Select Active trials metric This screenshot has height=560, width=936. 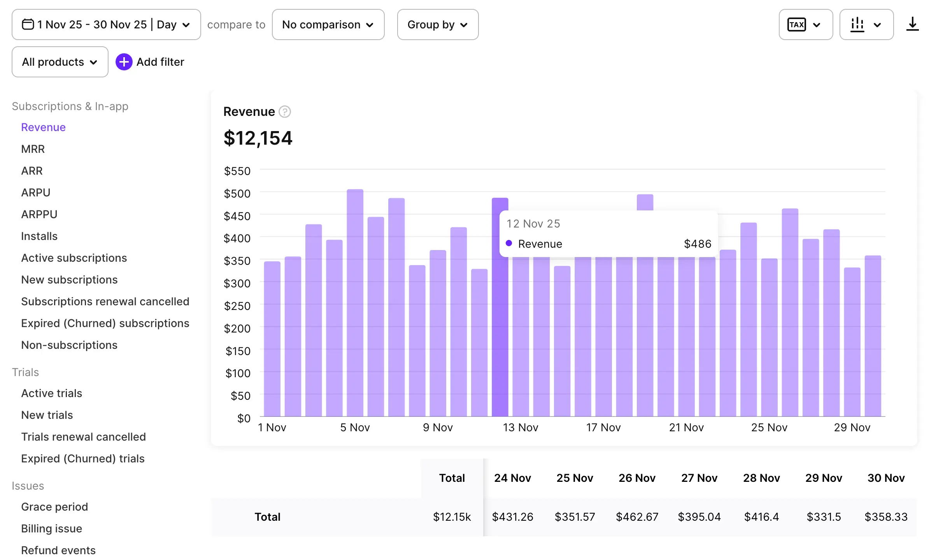51,393
